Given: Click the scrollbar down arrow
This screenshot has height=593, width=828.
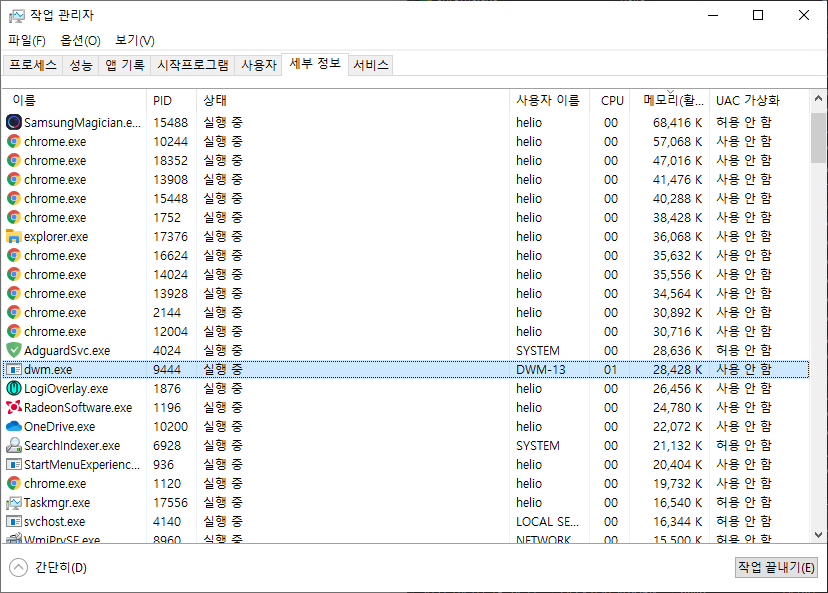Looking at the screenshot, I should click(x=818, y=535).
